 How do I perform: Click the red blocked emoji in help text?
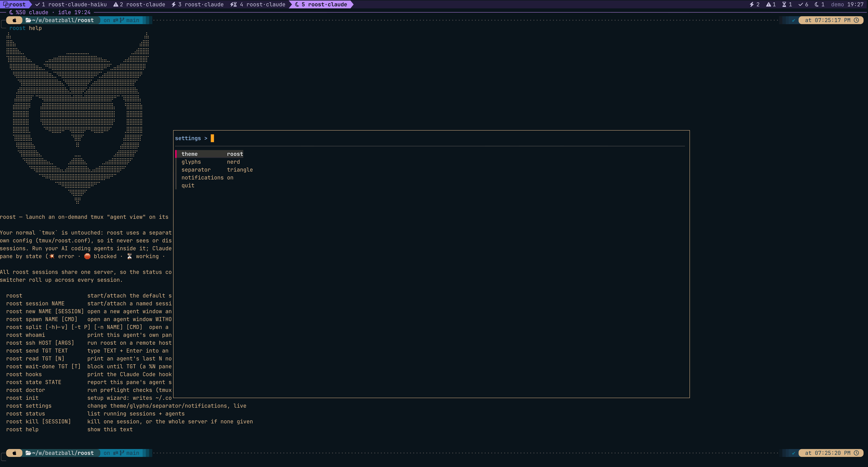[87, 256]
